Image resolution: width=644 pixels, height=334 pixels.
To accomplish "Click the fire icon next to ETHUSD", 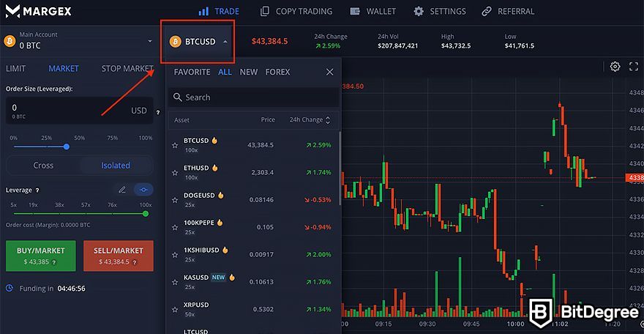I will point(215,168).
